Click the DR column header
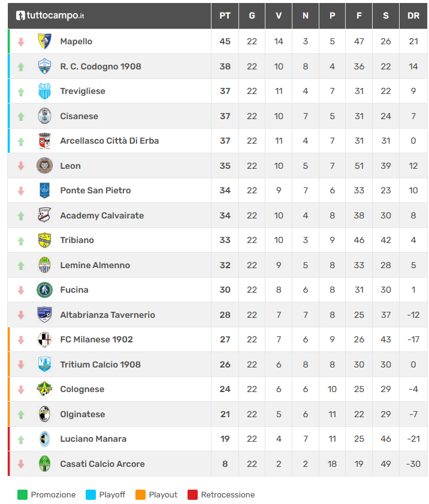This screenshot has height=504, width=429. tap(413, 16)
